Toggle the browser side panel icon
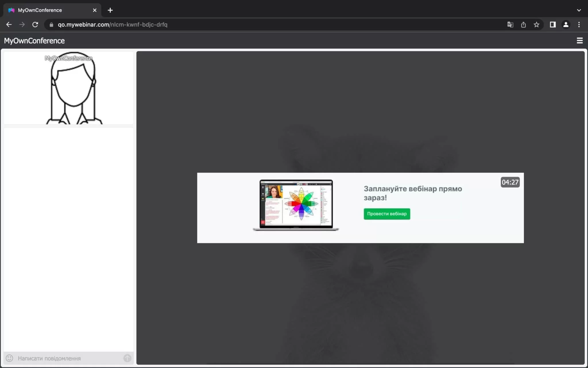 click(x=553, y=25)
